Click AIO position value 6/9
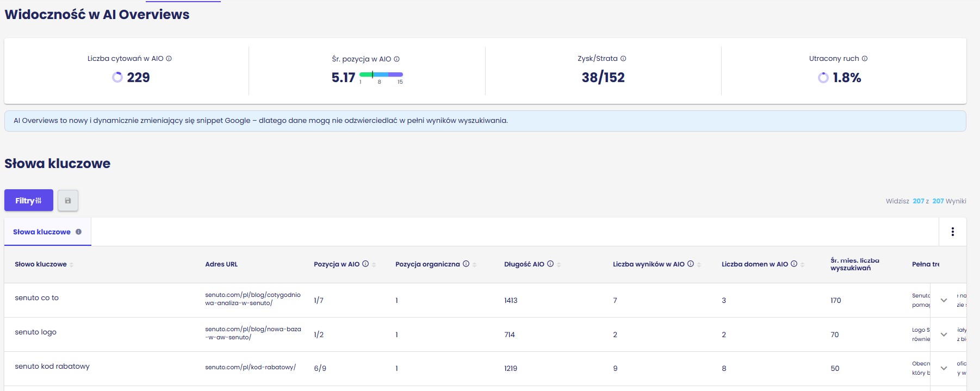 [x=320, y=368]
